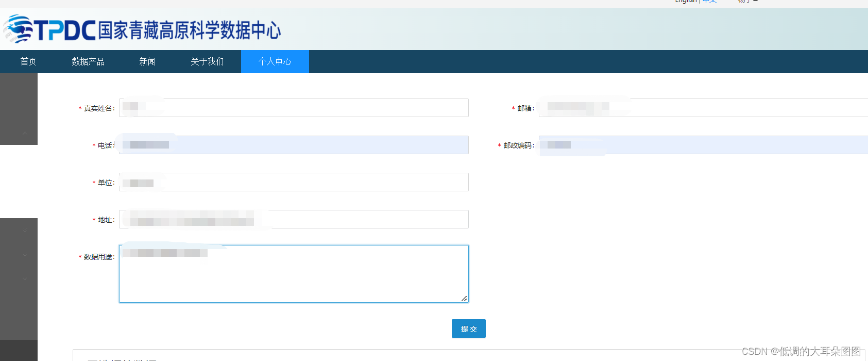Click the 数据用途 textarea resize handle
Screen dimensions: 868x361
tap(464, 299)
